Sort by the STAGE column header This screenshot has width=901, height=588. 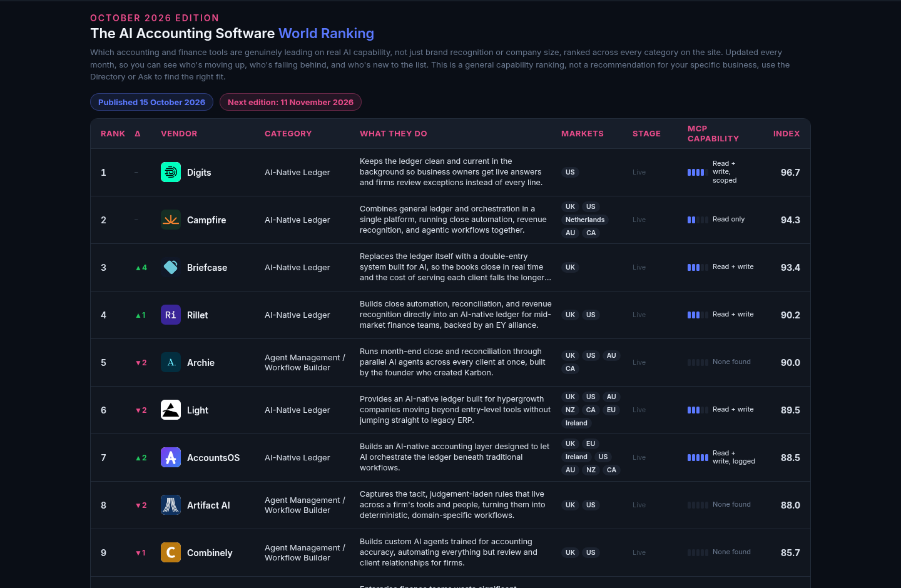(646, 134)
